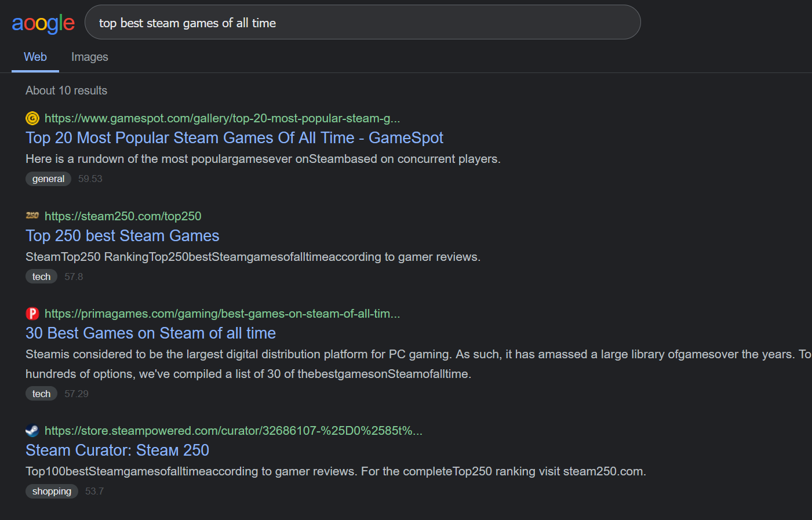Click the aoogle logo
Viewport: 812px width, 520px height.
[x=43, y=23]
